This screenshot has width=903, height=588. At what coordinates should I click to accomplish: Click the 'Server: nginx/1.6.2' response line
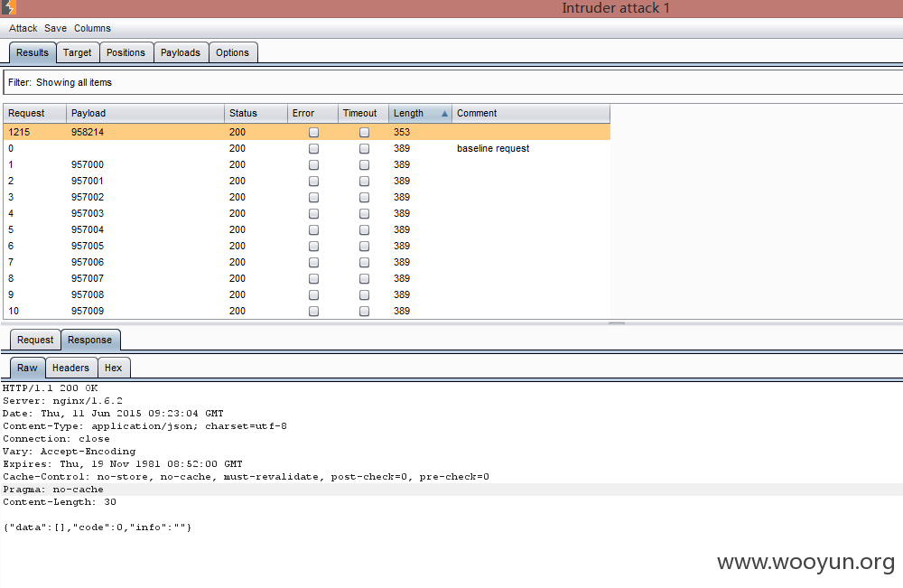tap(63, 401)
